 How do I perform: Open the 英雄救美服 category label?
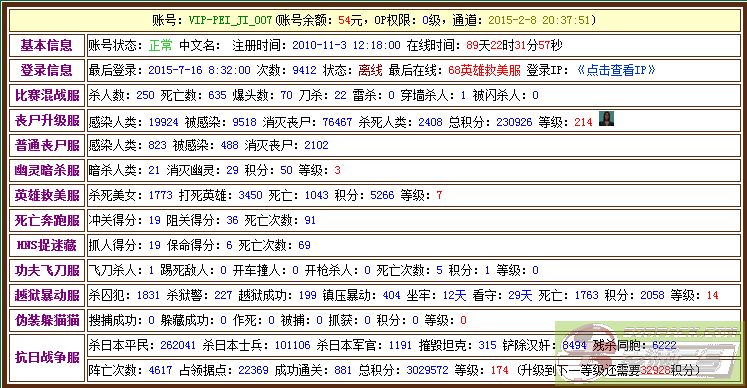click(x=47, y=195)
